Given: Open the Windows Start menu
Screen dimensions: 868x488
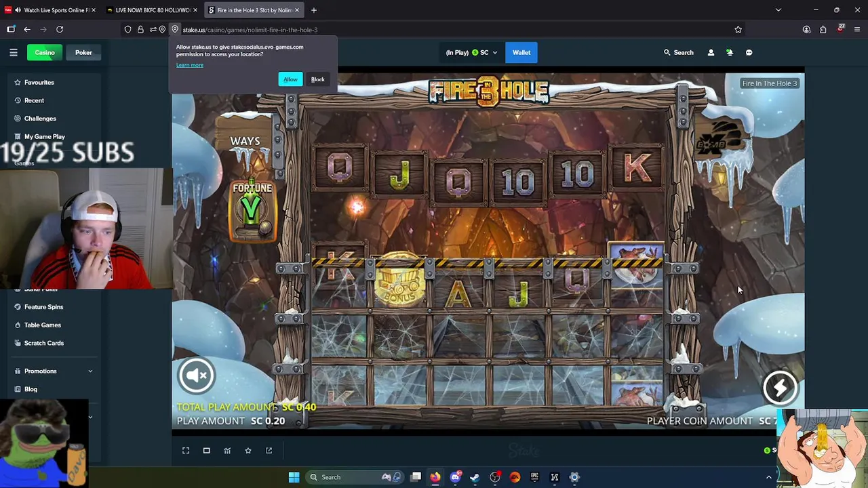Looking at the screenshot, I should tap(294, 477).
